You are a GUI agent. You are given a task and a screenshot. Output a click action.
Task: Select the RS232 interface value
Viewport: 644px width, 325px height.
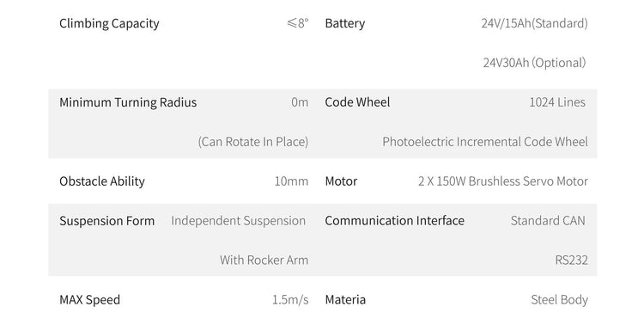[x=571, y=261]
